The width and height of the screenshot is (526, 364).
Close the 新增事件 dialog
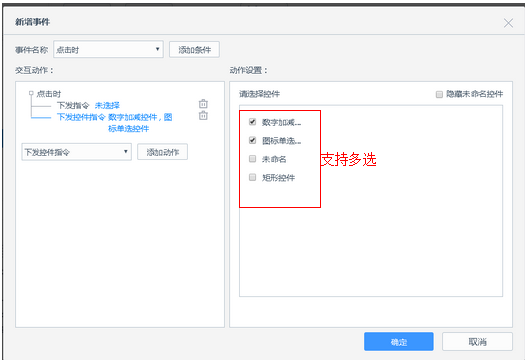[x=508, y=23]
